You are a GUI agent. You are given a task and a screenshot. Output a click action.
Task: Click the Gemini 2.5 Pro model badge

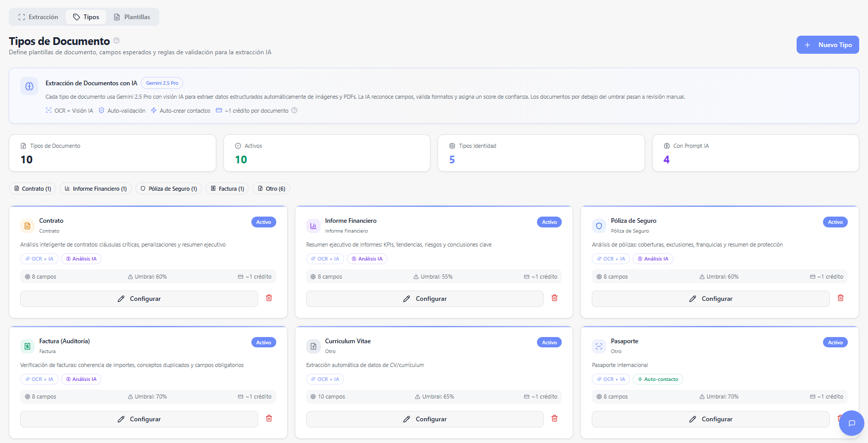pos(162,83)
